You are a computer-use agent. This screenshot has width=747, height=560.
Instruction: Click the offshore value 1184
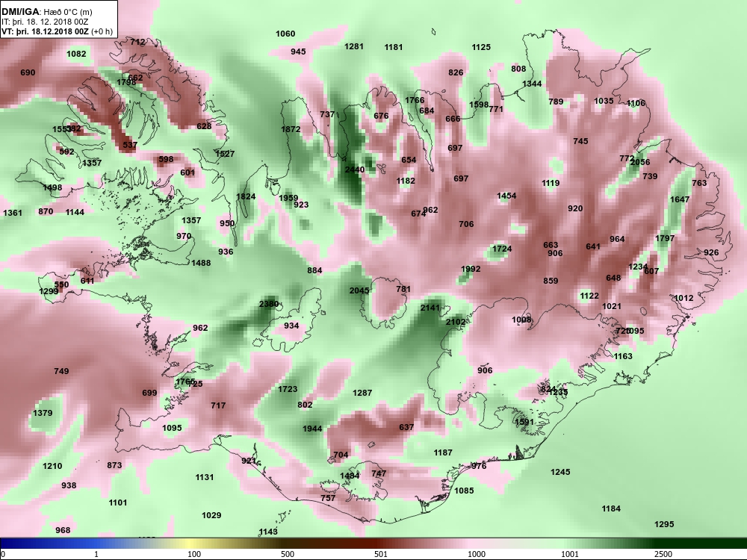611,508
